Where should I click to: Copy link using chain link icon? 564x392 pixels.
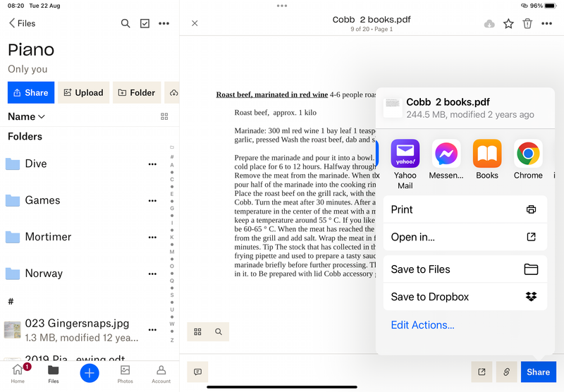(505, 372)
